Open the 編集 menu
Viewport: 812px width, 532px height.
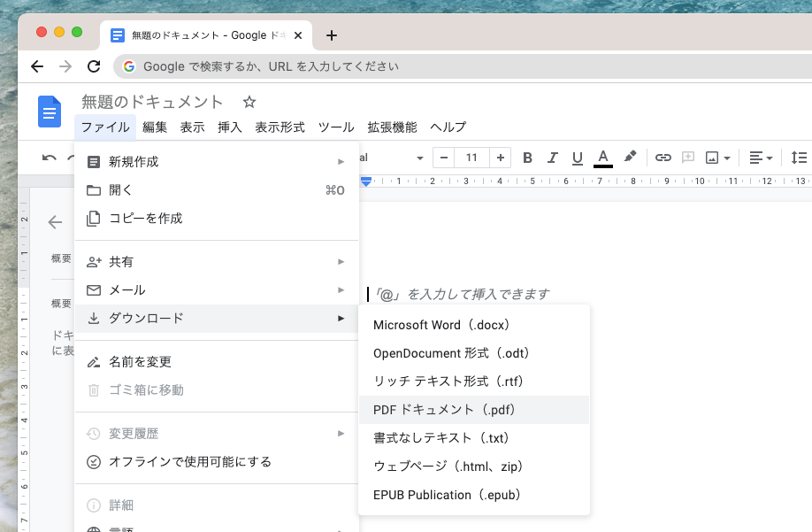tap(155, 127)
